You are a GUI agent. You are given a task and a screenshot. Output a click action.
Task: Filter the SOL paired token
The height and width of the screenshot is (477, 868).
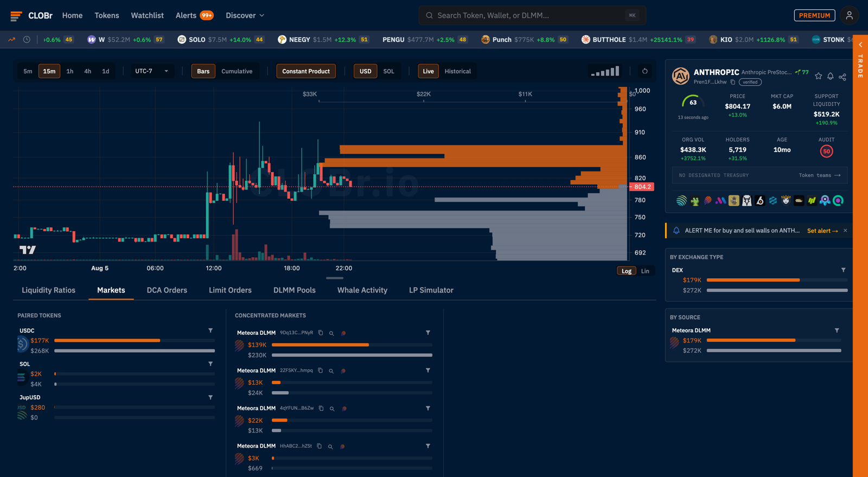tap(210, 364)
